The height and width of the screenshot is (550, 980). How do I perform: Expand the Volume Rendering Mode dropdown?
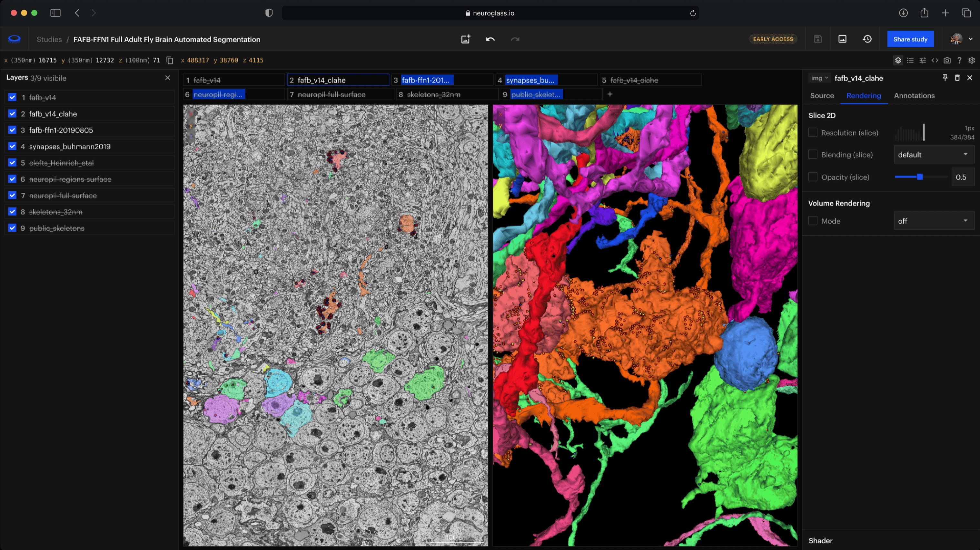coord(933,220)
